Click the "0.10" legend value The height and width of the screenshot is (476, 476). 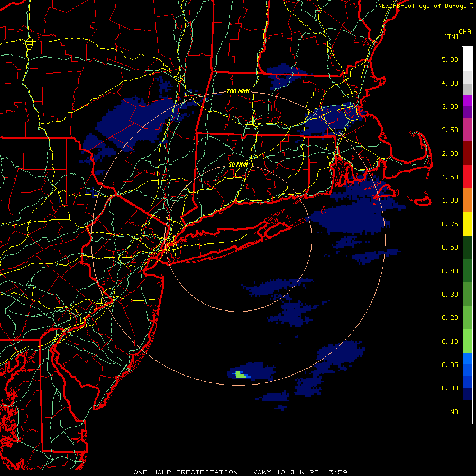pyautogui.click(x=450, y=342)
